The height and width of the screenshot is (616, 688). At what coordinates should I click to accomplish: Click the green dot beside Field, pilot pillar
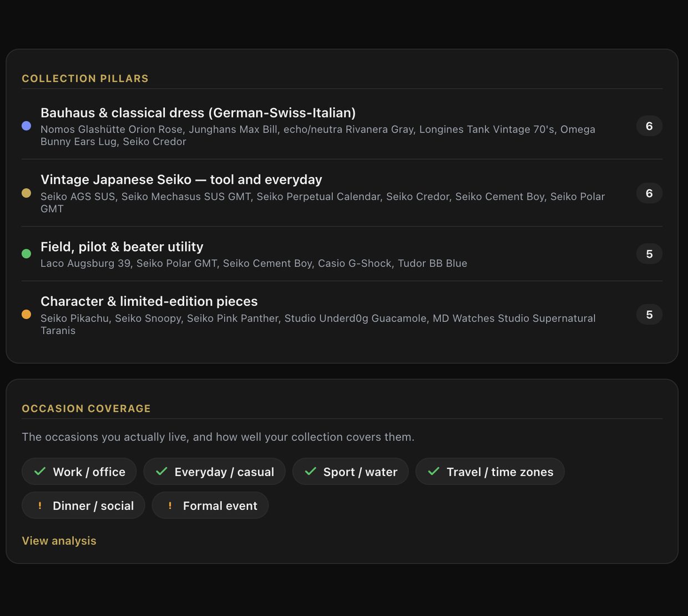26,254
